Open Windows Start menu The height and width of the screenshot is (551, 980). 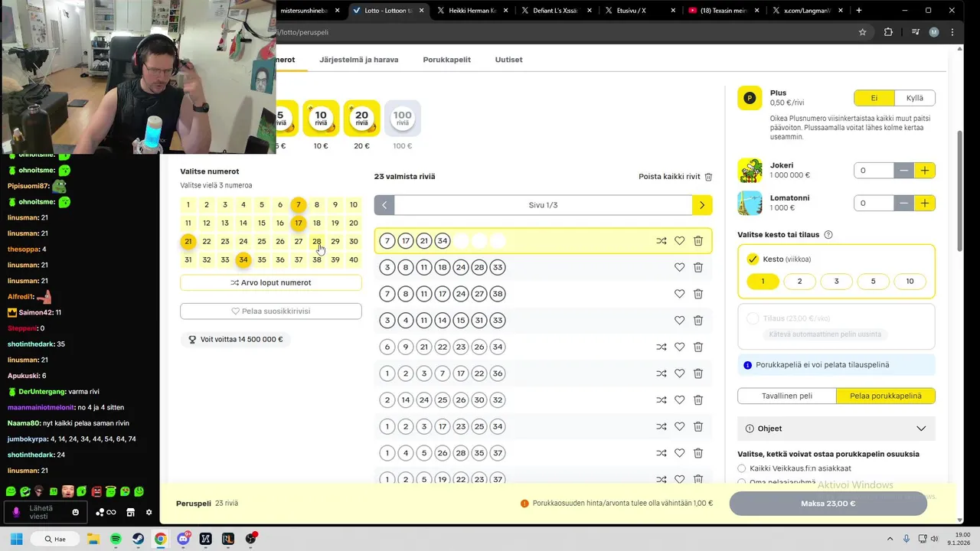[x=16, y=539]
